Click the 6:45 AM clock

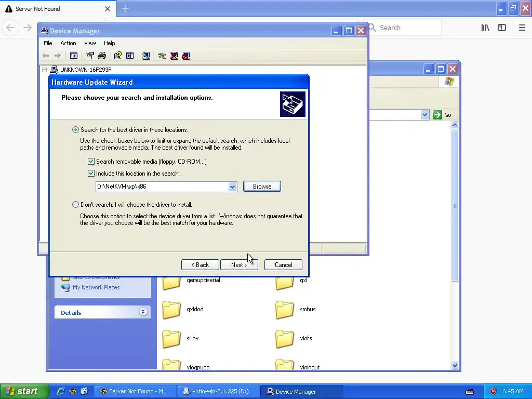click(513, 391)
